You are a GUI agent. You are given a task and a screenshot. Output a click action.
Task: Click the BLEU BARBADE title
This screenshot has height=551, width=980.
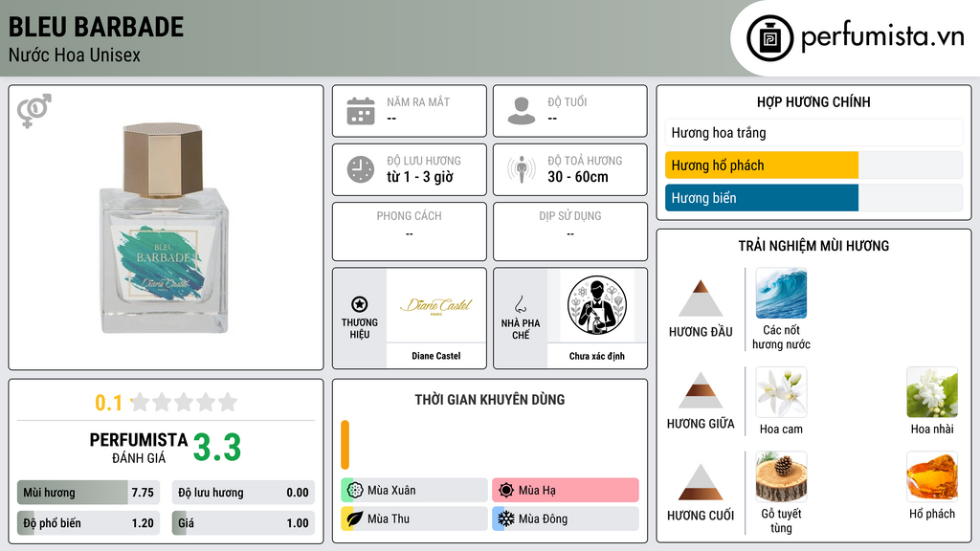[96, 27]
